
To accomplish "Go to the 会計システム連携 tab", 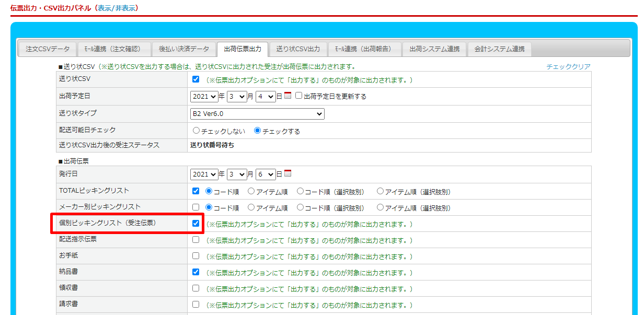I will coord(499,49).
